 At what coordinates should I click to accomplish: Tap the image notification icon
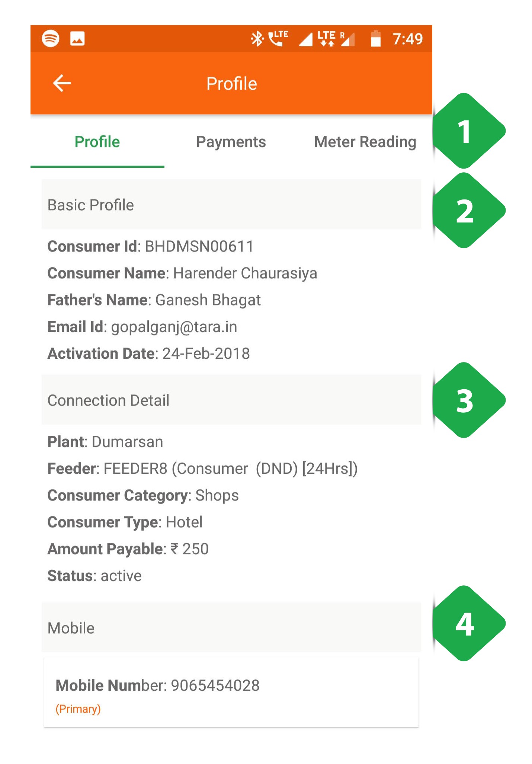(x=77, y=39)
